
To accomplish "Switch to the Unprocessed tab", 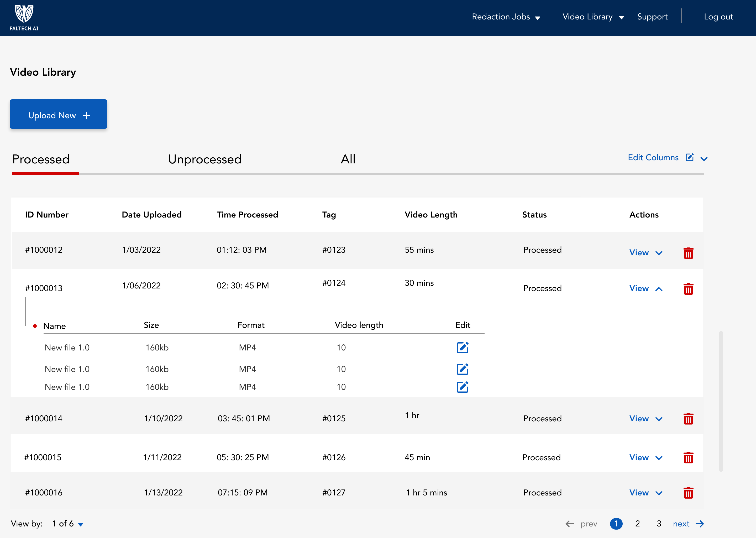I will tap(204, 159).
